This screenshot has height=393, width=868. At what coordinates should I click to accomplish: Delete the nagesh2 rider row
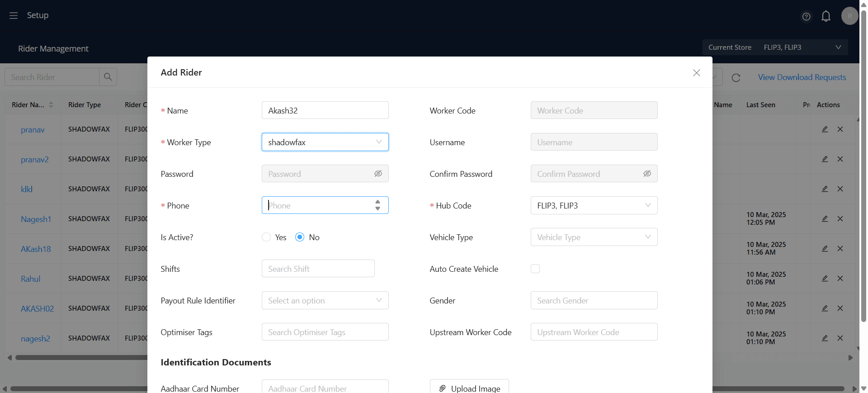840,338
